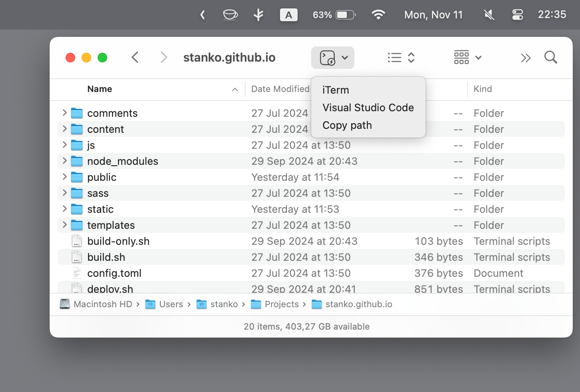
Task: Go forward with the right arrow button
Action: 163,57
